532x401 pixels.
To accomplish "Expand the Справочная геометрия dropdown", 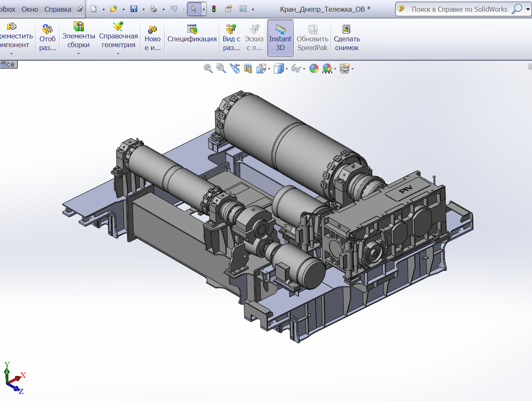I will (x=118, y=53).
